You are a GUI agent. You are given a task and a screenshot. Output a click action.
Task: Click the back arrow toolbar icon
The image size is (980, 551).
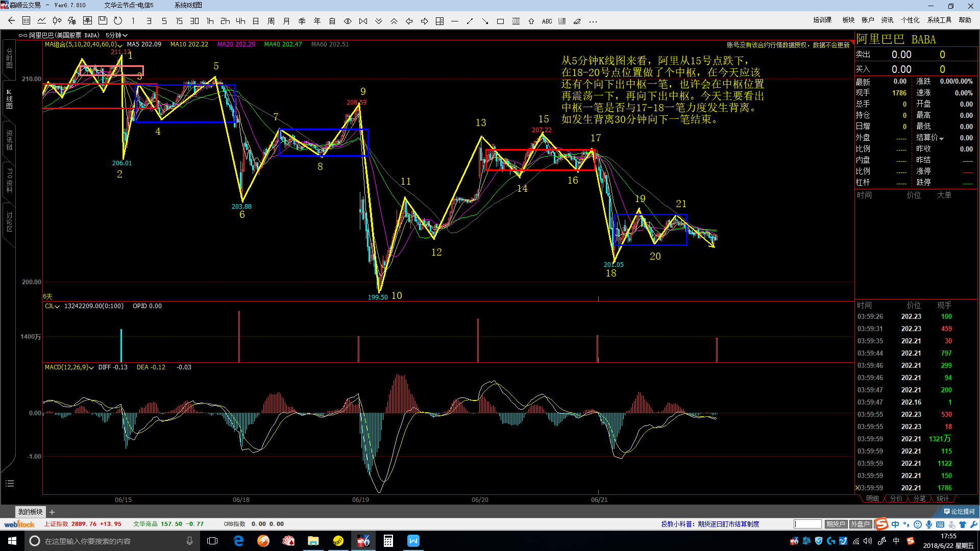point(11,21)
